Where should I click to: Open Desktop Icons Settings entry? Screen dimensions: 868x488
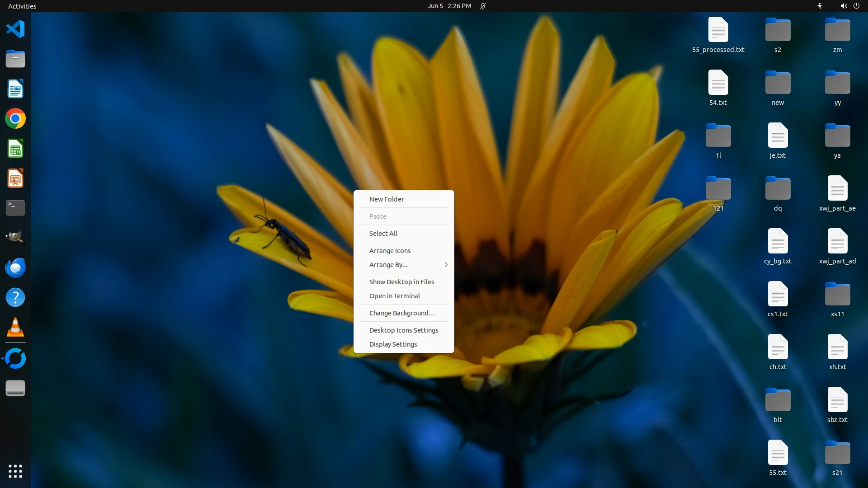(403, 330)
